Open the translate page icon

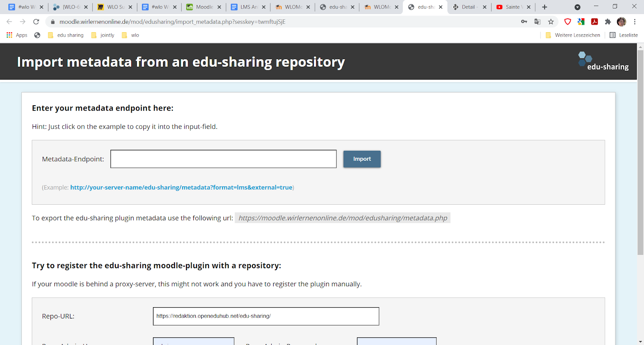[x=537, y=22]
